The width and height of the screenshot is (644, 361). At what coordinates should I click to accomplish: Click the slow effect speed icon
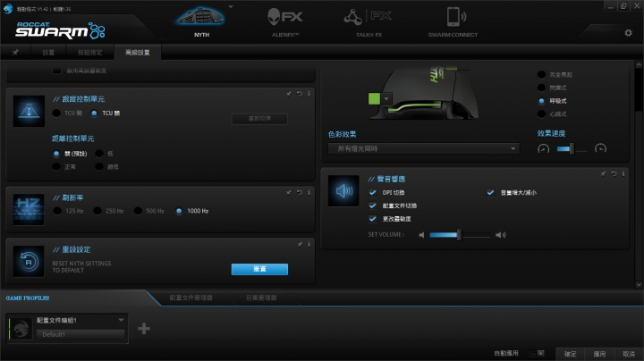pyautogui.click(x=544, y=149)
